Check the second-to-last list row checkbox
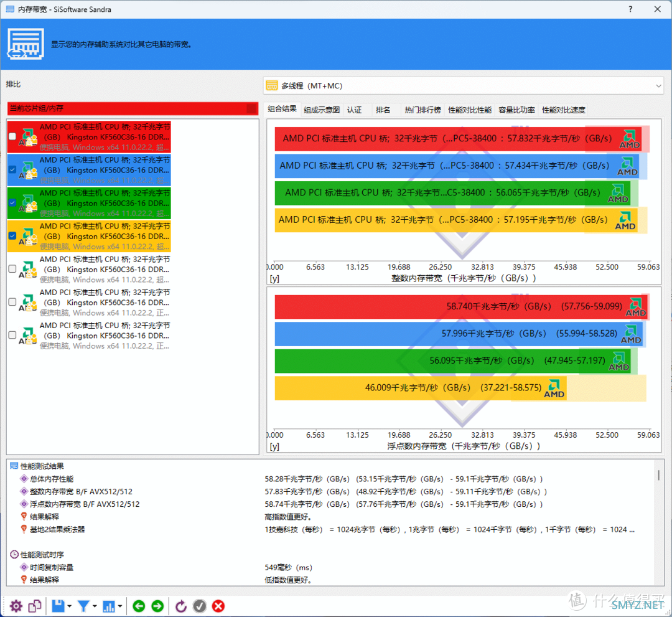The width and height of the screenshot is (672, 617). [12, 302]
